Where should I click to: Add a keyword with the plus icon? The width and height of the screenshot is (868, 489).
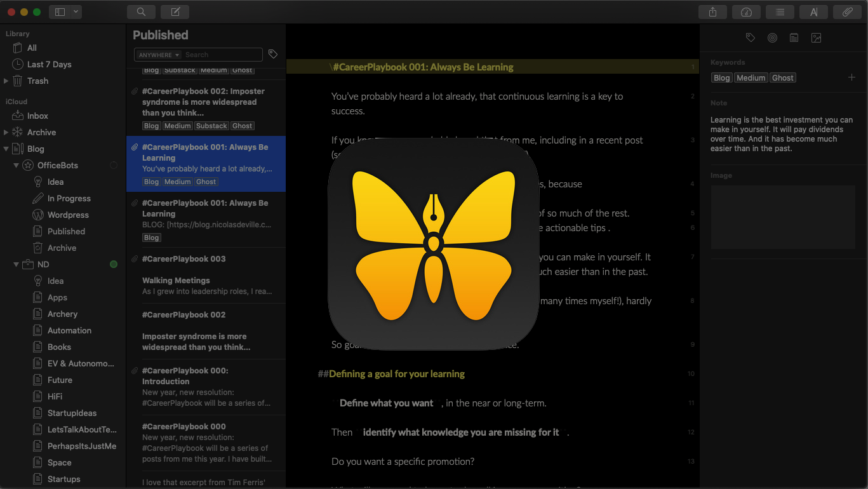tap(851, 77)
